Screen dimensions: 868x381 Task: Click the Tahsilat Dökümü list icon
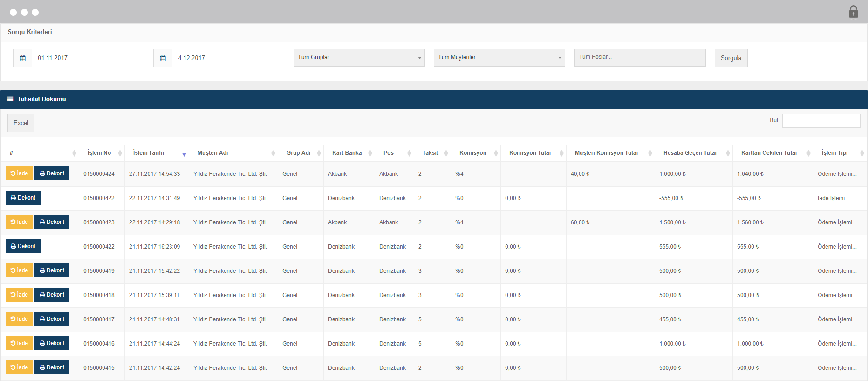point(10,99)
